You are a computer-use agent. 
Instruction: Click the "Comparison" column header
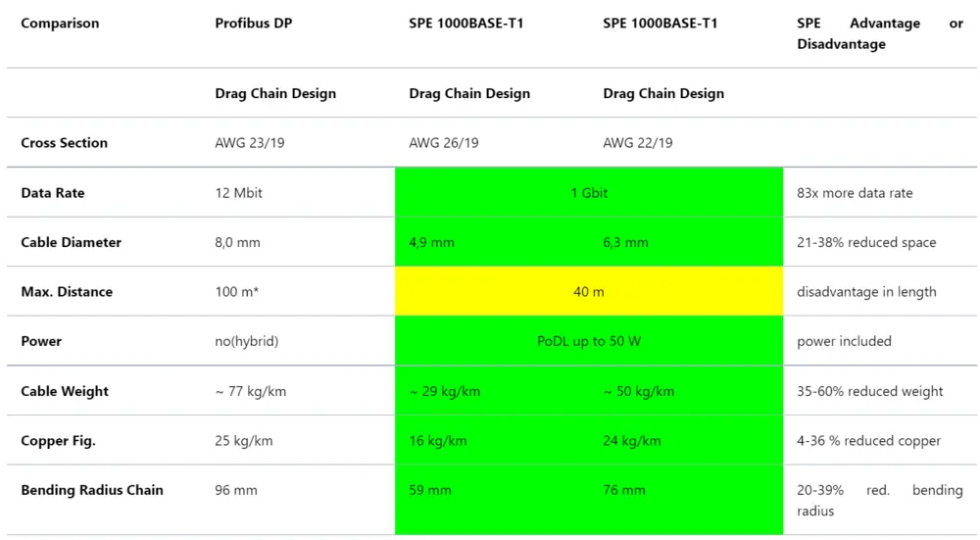(x=60, y=24)
